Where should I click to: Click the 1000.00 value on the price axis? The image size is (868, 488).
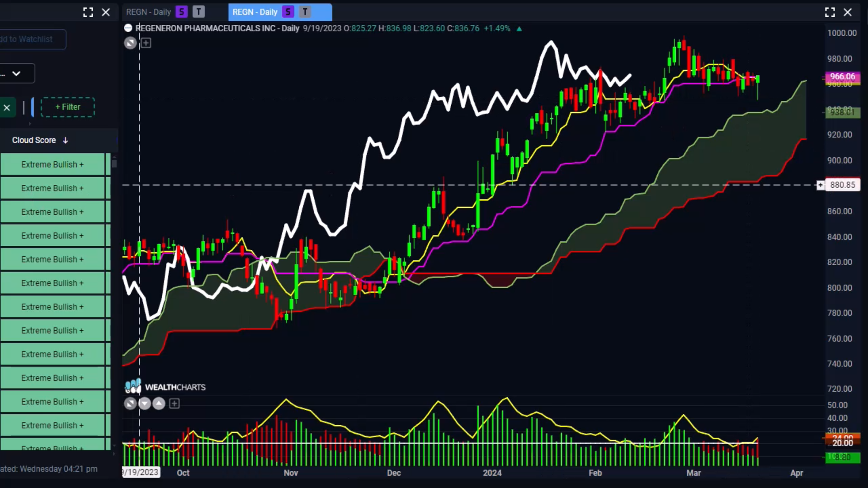pyautogui.click(x=842, y=33)
